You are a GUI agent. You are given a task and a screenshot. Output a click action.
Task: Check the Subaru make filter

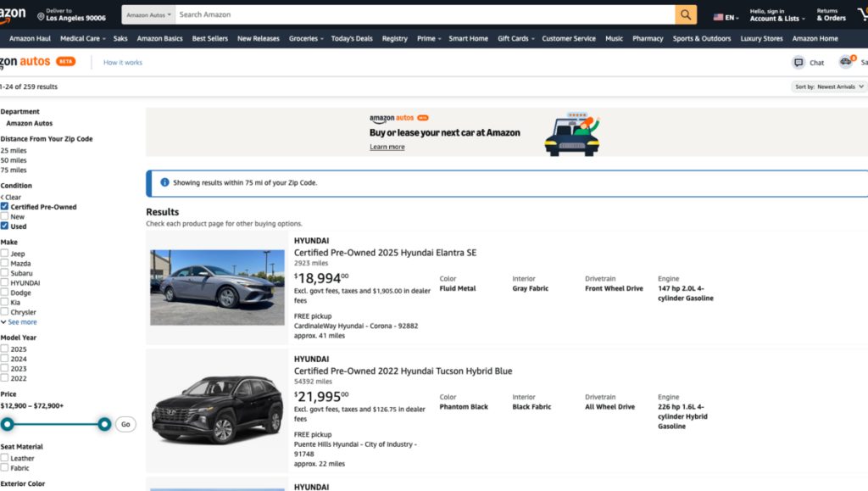[x=4, y=273]
